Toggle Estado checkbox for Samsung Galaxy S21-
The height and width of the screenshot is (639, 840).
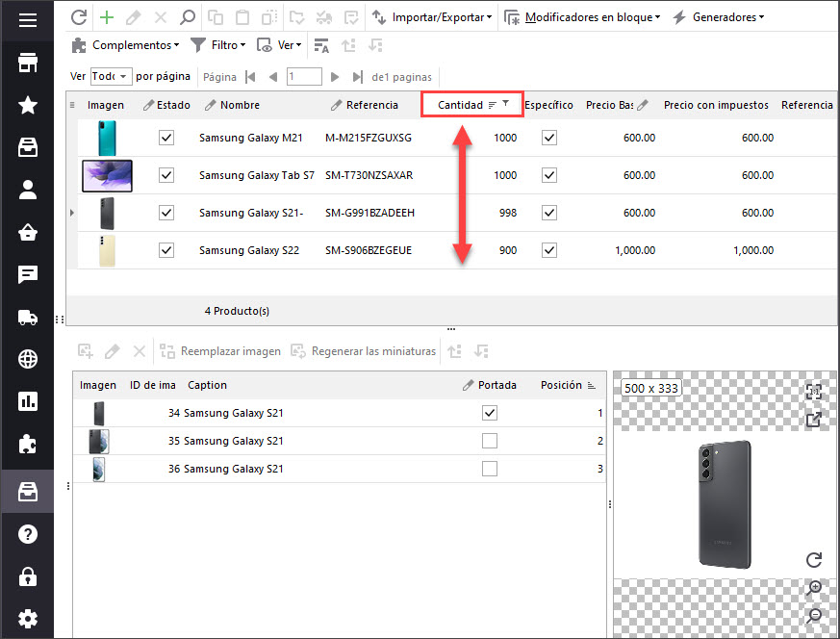(x=166, y=213)
